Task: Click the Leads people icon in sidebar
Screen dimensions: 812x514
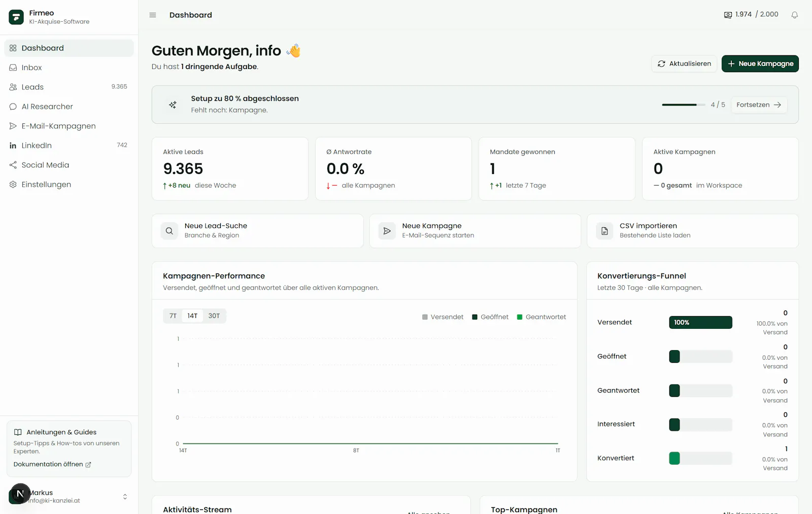Action: point(13,87)
